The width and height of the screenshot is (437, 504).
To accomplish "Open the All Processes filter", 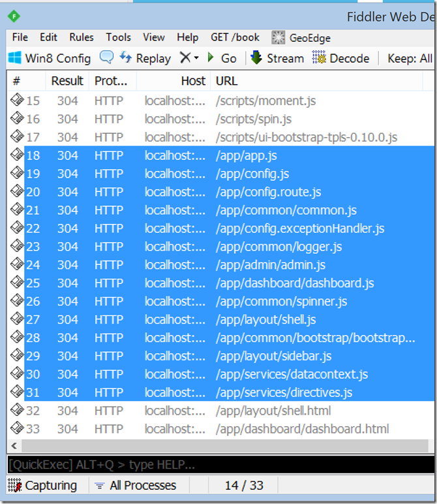I will point(136,485).
